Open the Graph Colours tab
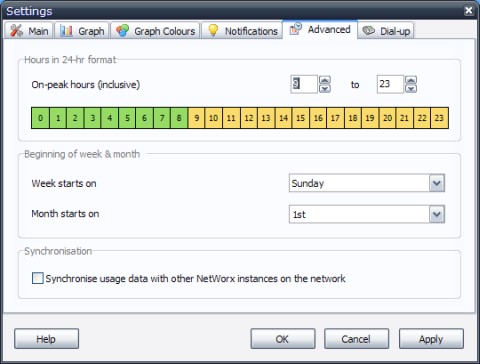Screen dimensions: 480x364 click(155, 31)
